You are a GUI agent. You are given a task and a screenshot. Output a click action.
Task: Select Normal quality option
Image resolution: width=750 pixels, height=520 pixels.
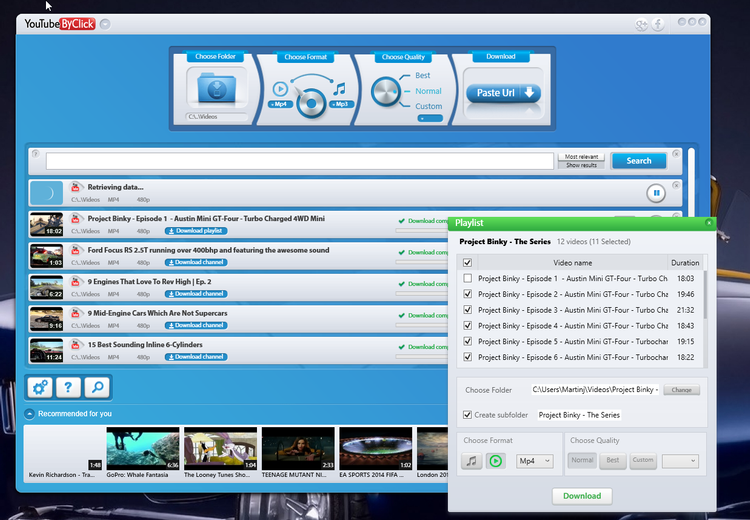pyautogui.click(x=428, y=91)
